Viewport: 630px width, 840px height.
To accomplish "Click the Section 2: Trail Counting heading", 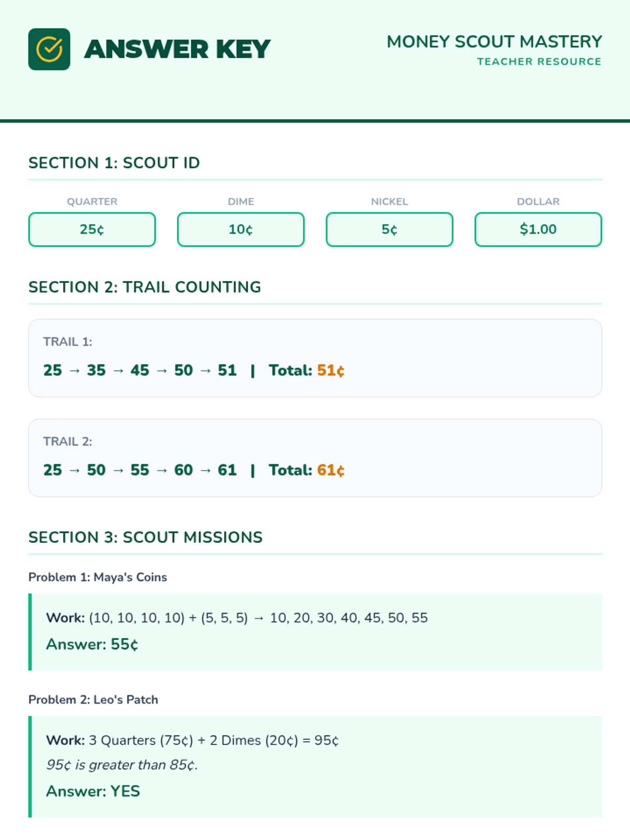I will click(144, 287).
